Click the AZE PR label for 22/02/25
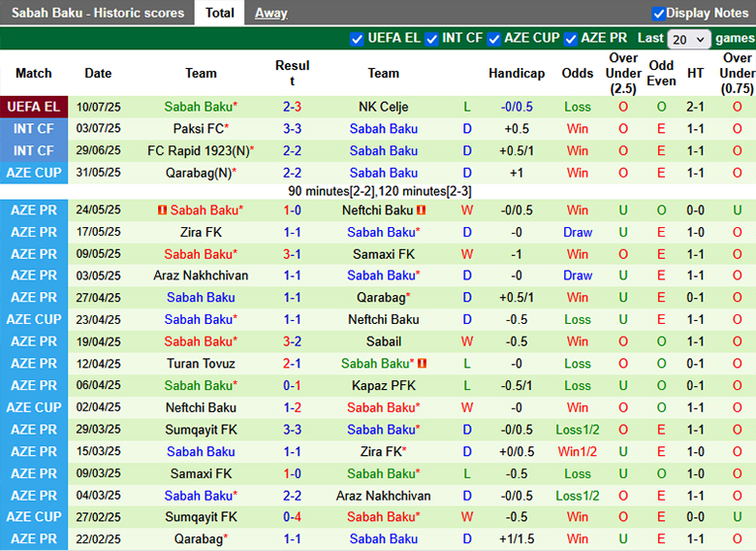756x551 pixels. click(x=34, y=539)
